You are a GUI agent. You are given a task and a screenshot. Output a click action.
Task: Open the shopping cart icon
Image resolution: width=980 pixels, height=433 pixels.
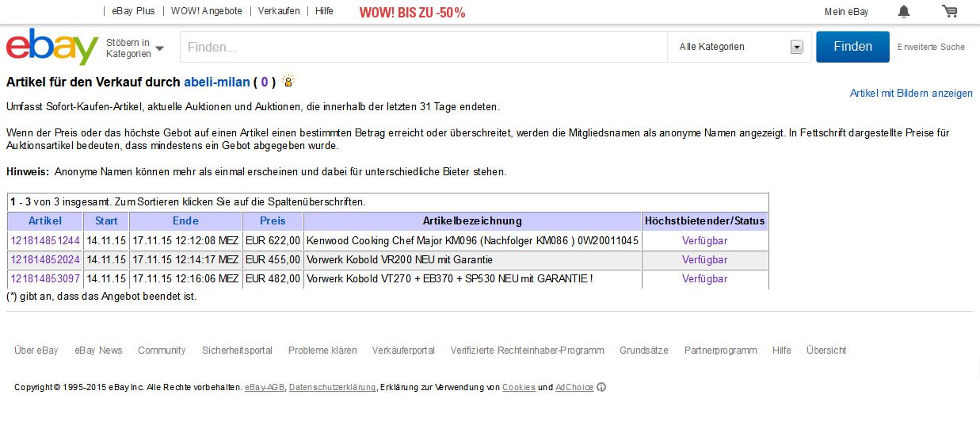click(x=949, y=11)
